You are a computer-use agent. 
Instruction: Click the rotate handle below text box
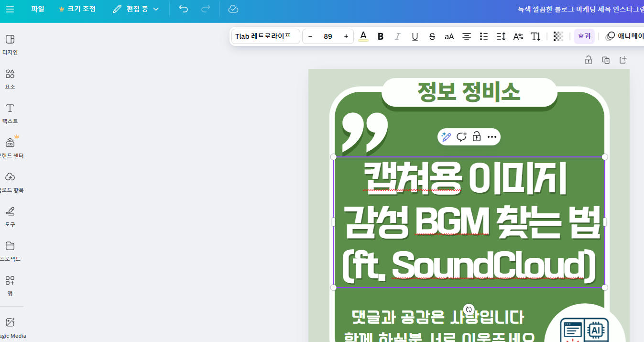469,309
